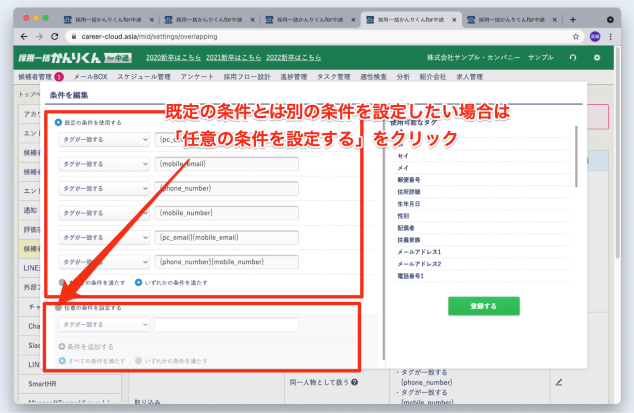Viewport: 634px width, 413px height.
Task: Reload the page with the refresh icon
Action: click(53, 36)
